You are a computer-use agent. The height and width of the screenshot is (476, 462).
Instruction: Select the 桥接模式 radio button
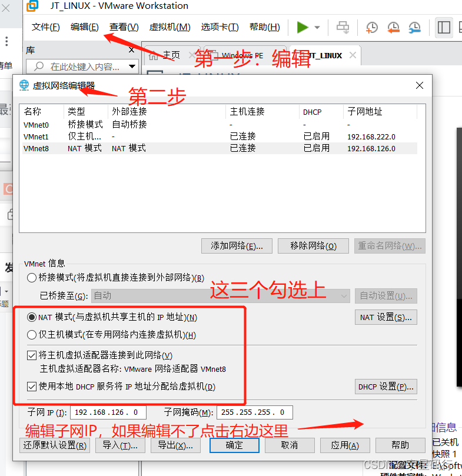coord(32,278)
